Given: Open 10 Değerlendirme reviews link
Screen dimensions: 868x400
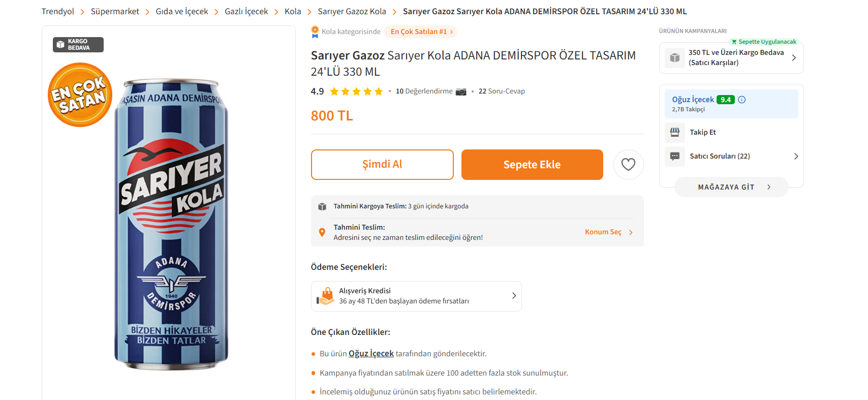Looking at the screenshot, I should pos(424,91).
